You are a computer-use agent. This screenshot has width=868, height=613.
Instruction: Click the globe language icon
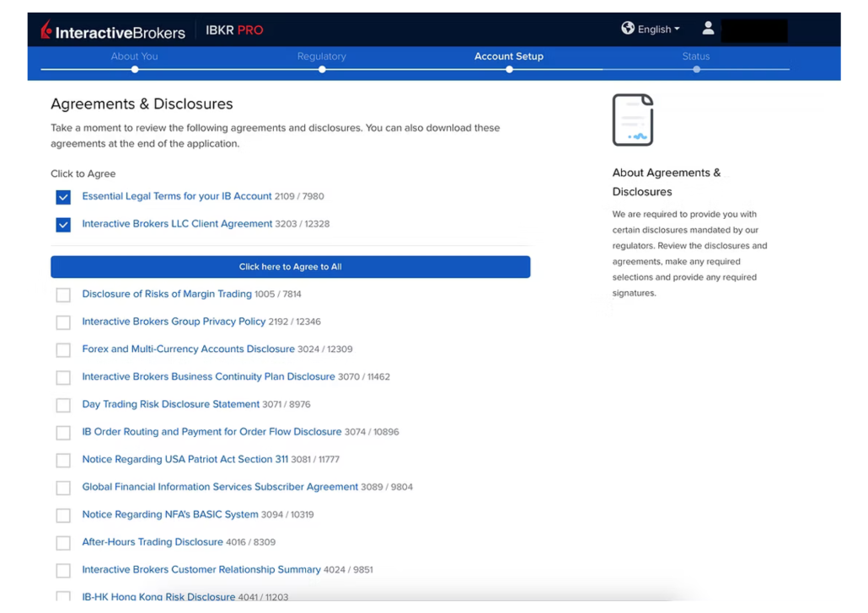point(628,29)
